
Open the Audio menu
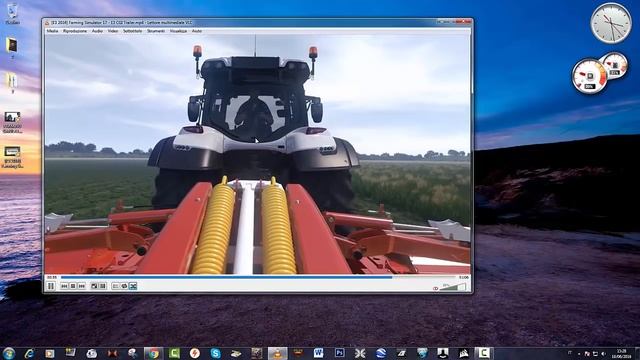(97, 31)
